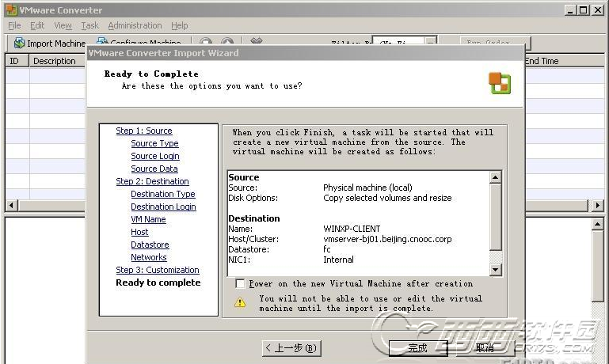Screen dimensions: 609x364
Task: Click the 上一步 (Back) button
Action: [x=291, y=347]
